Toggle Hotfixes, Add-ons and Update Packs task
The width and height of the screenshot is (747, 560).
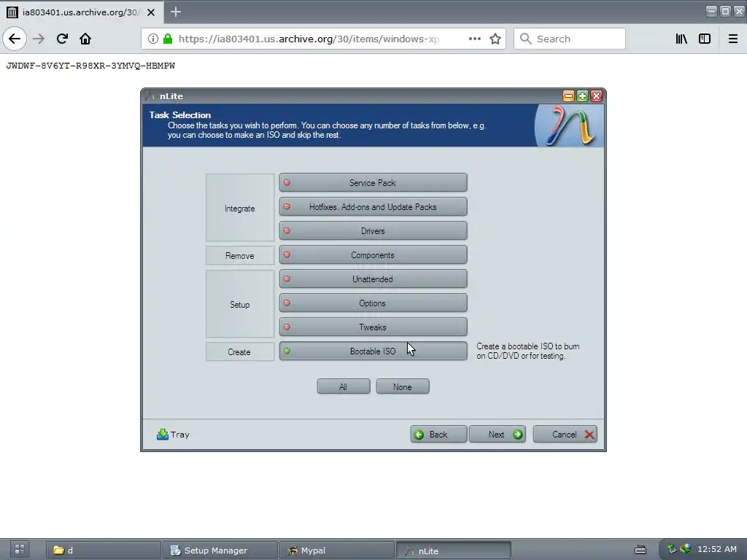pyautogui.click(x=373, y=206)
